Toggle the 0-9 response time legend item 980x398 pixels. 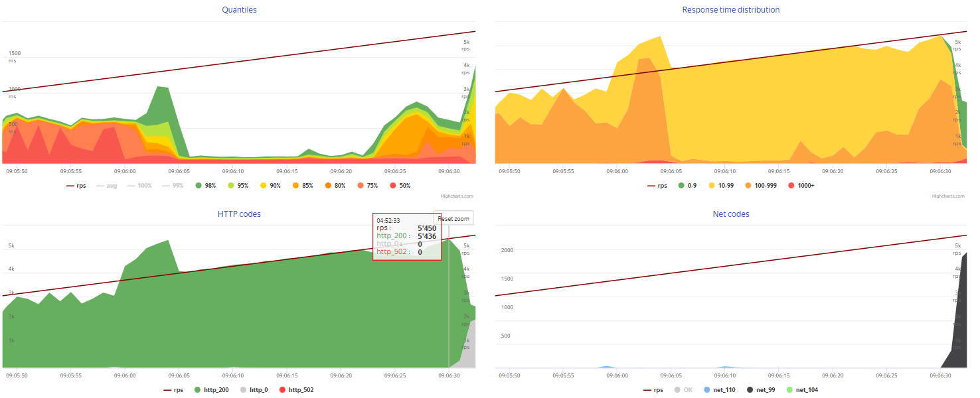(688, 186)
